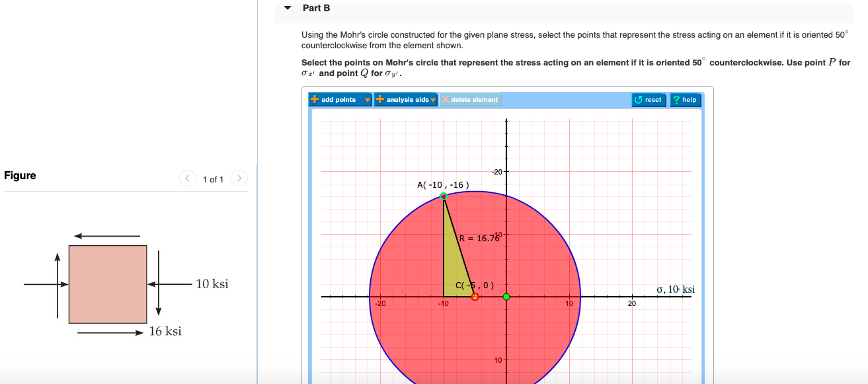
Task: Open the add points dropdown arrow
Action: pyautogui.click(x=367, y=99)
